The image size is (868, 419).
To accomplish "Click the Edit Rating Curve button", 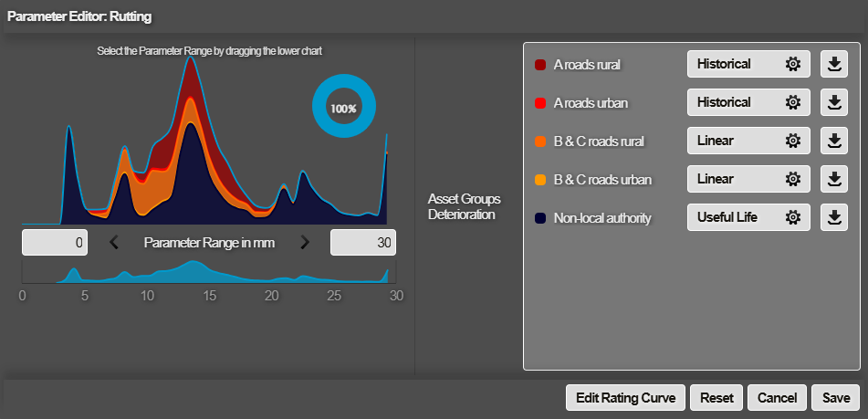I will click(x=625, y=398).
